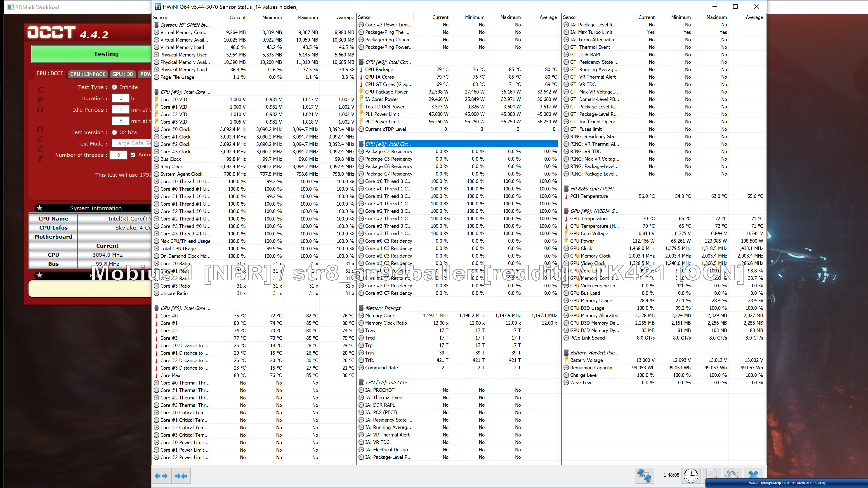868x488 pixels.
Task: Select the Ring Clock sensor row
Action: click(254, 166)
